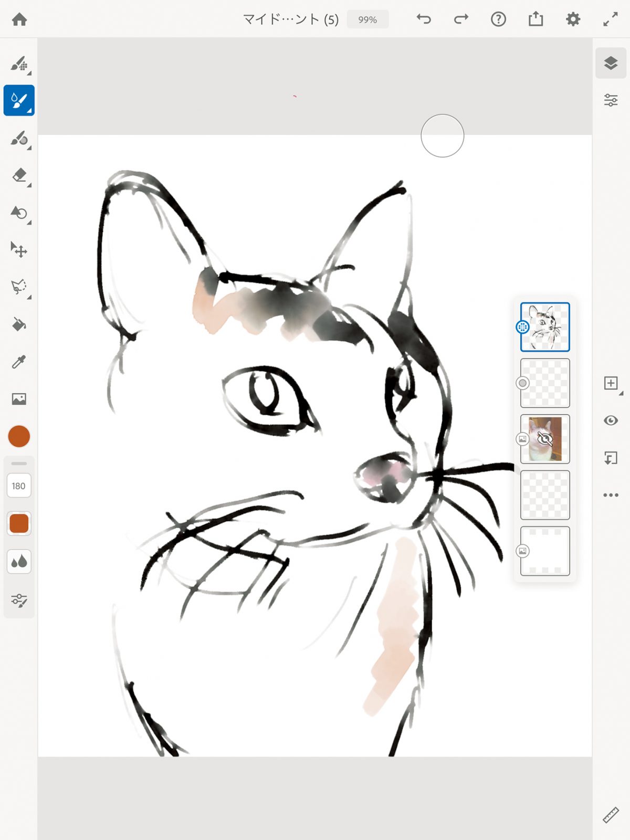Open the app settings gear menu
630x840 pixels.
[x=573, y=19]
